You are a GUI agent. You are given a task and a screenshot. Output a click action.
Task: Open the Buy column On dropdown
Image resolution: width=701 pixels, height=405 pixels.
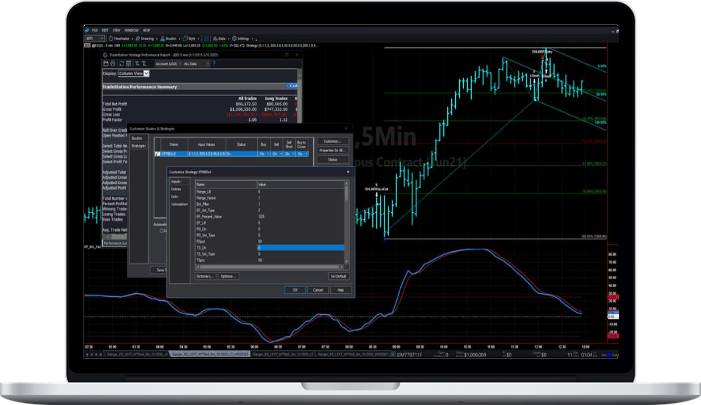[x=263, y=155]
